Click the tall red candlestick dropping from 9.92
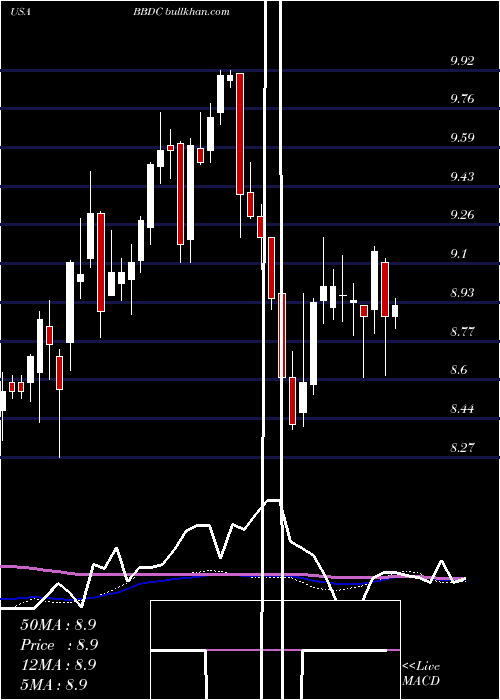This screenshot has height=700, width=500. (240, 134)
